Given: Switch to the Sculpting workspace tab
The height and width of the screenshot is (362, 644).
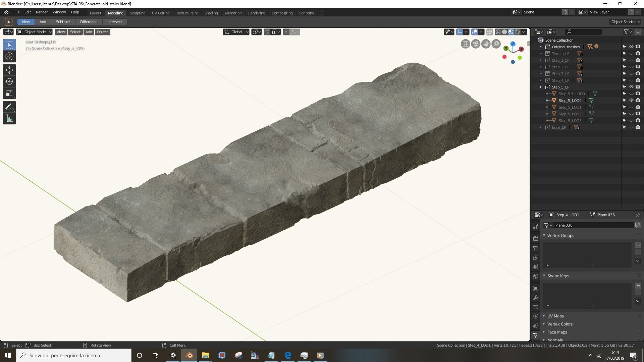Looking at the screenshot, I should click(x=138, y=13).
